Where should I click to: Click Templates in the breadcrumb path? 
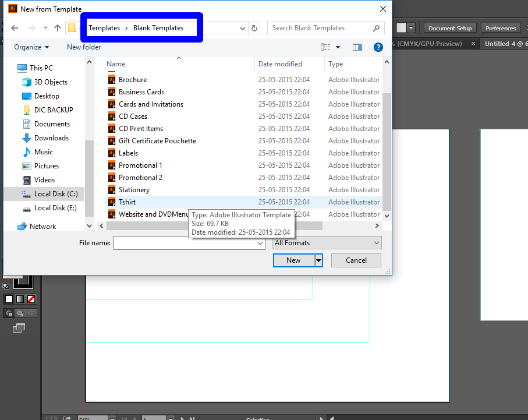[104, 28]
